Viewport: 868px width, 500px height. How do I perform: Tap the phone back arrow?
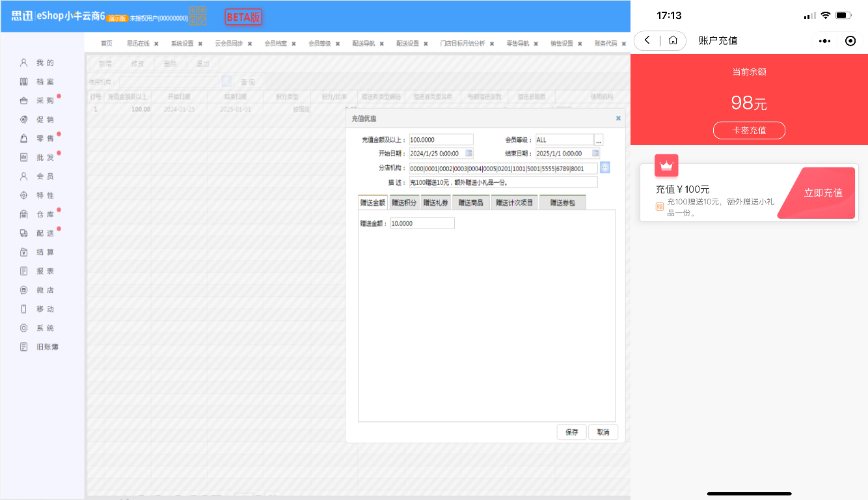[x=647, y=40]
